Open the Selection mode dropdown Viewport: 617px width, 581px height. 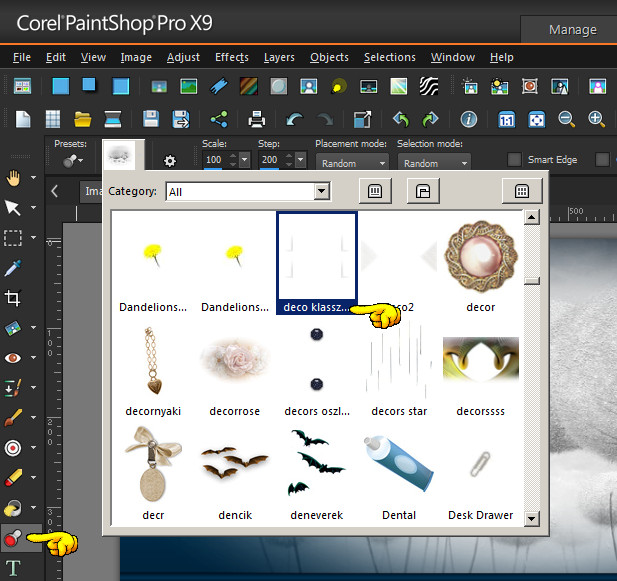[434, 162]
